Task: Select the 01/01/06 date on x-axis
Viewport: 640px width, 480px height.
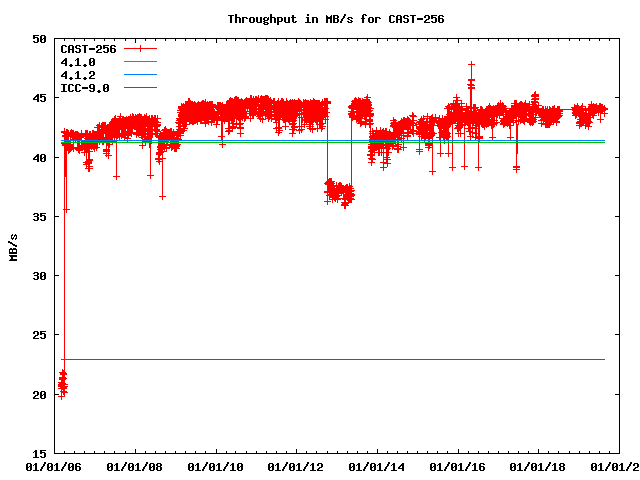Action: tap(53, 467)
